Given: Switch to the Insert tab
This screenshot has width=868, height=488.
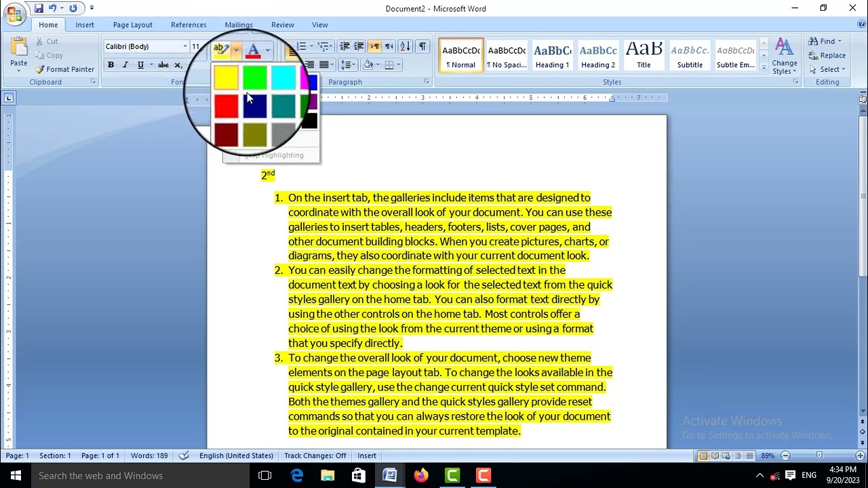Looking at the screenshot, I should tap(85, 25).
